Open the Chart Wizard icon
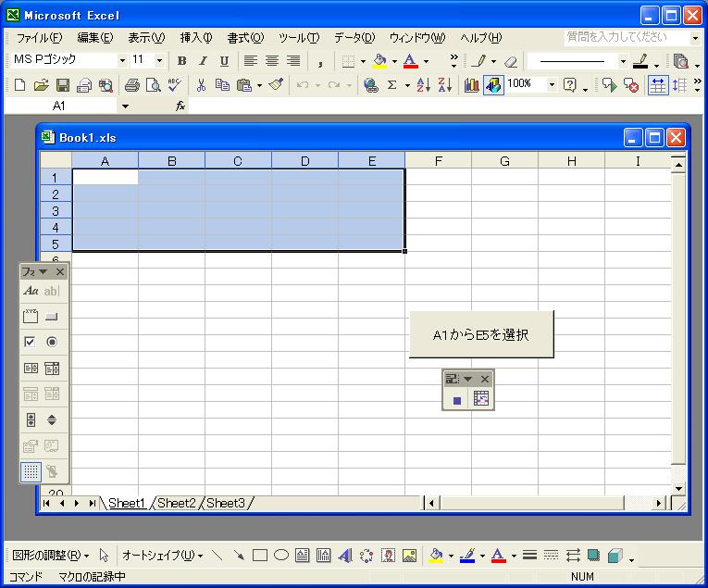Image resolution: width=708 pixels, height=588 pixels. click(471, 84)
